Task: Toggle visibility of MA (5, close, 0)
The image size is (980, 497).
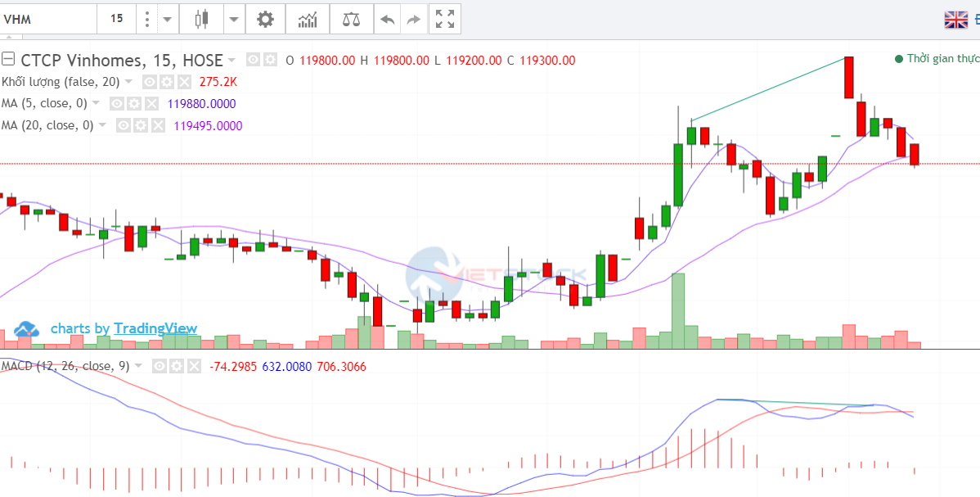Action: [116, 103]
